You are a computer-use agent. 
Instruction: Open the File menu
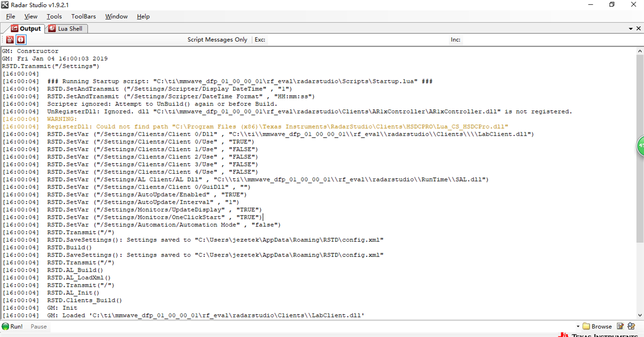click(x=10, y=17)
